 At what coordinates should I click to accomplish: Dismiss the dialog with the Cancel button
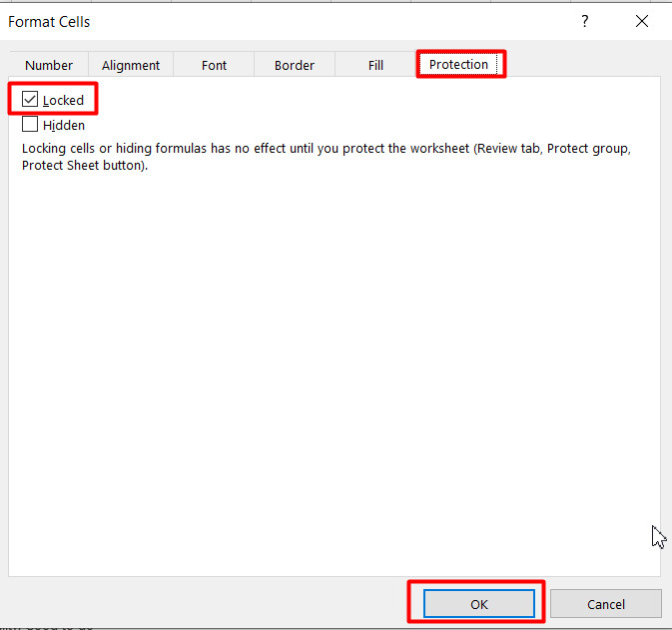605,604
